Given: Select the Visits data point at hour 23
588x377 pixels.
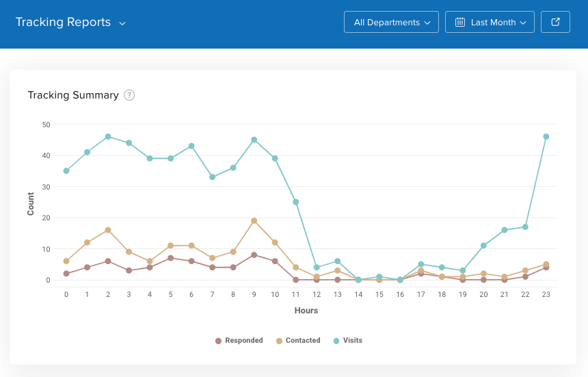Looking at the screenshot, I should click(546, 137).
